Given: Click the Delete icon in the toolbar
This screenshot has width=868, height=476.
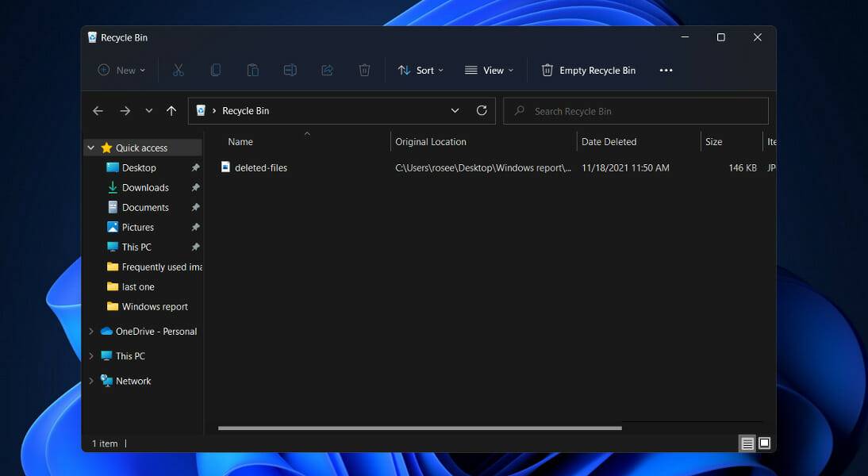Looking at the screenshot, I should tap(364, 70).
